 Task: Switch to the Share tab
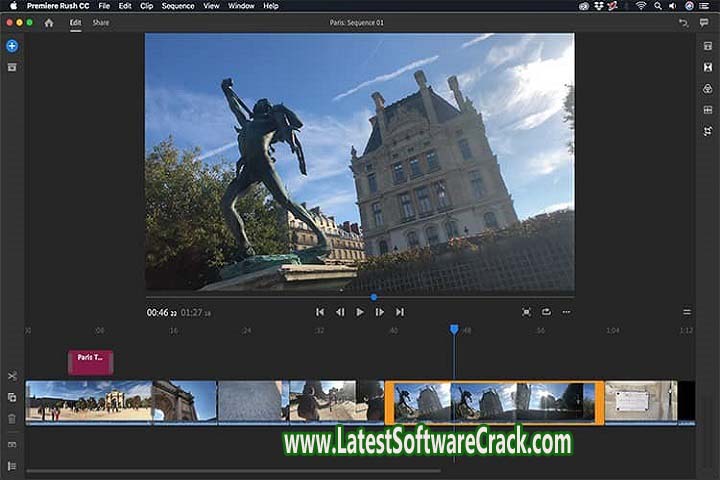click(x=101, y=22)
